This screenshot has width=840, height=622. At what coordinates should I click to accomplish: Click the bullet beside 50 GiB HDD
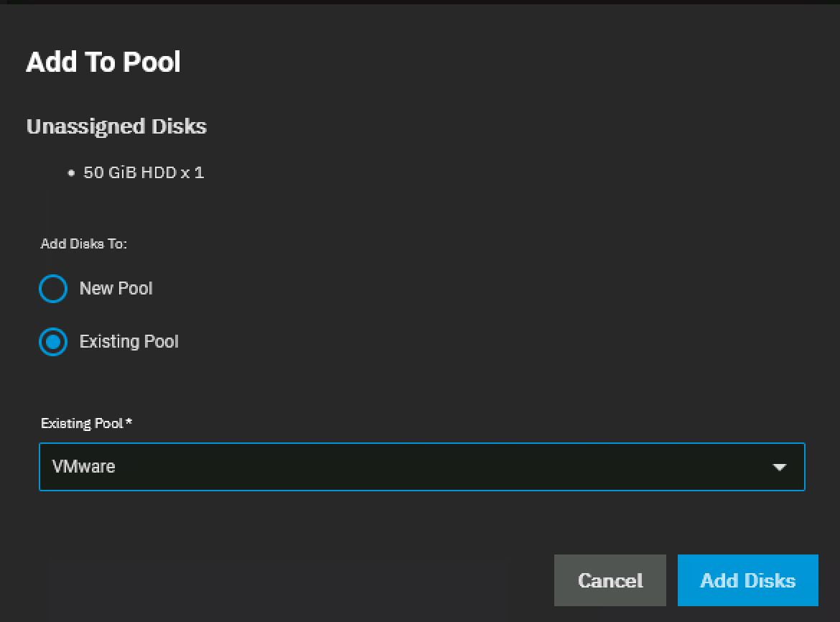point(71,173)
